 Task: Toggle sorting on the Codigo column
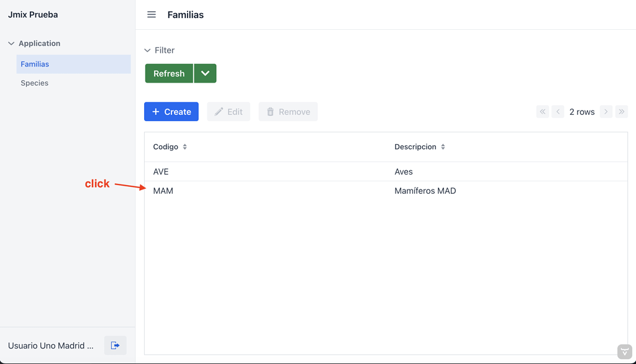click(184, 147)
